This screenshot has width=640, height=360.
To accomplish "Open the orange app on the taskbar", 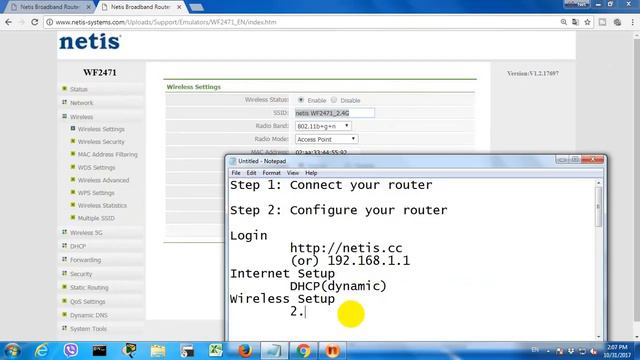I will tap(332, 351).
